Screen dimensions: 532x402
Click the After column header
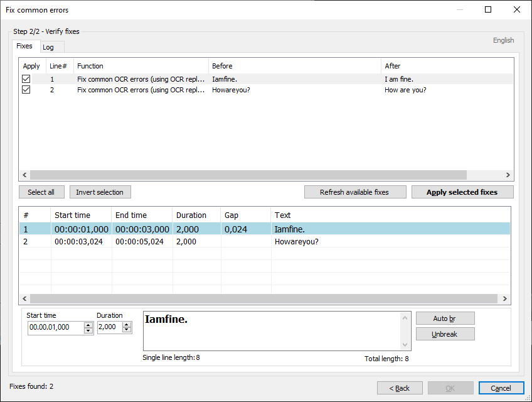(447, 66)
